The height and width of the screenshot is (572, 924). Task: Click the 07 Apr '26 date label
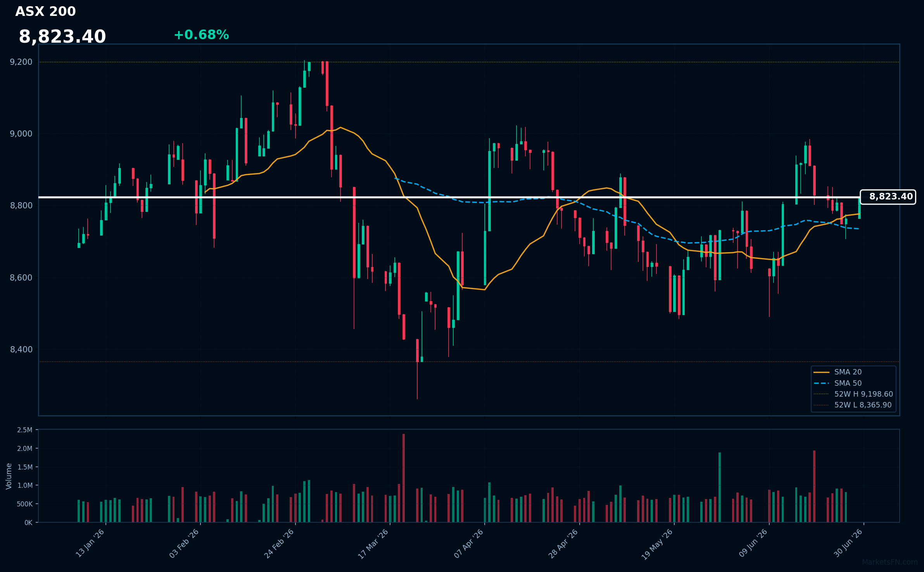[469, 543]
